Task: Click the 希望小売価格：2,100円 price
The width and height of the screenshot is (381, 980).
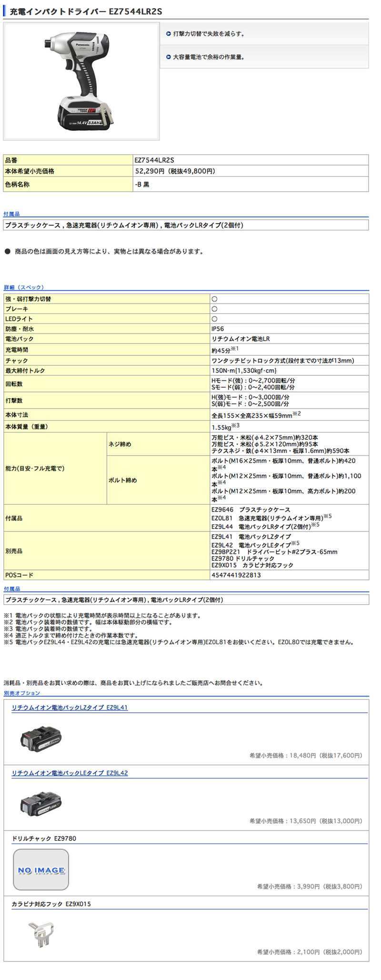Action: pos(310,952)
